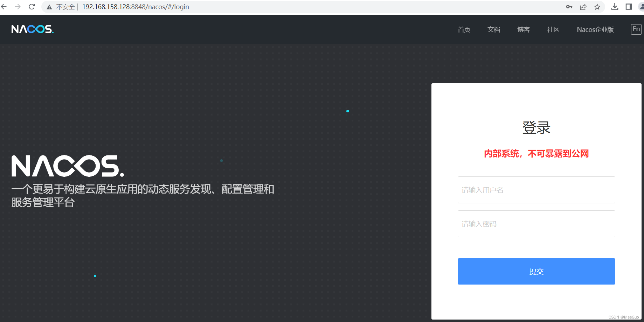
Task: Focus the 请输入用户名 username field
Action: (536, 190)
